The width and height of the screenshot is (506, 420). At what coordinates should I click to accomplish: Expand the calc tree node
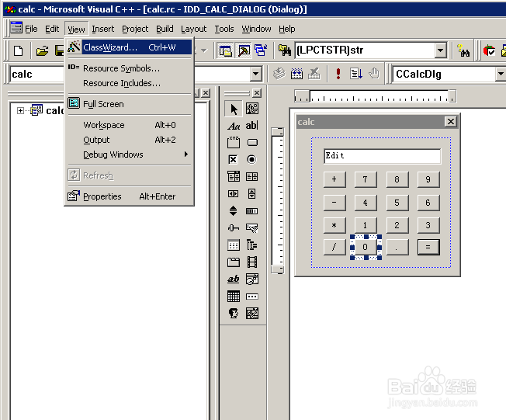point(20,111)
